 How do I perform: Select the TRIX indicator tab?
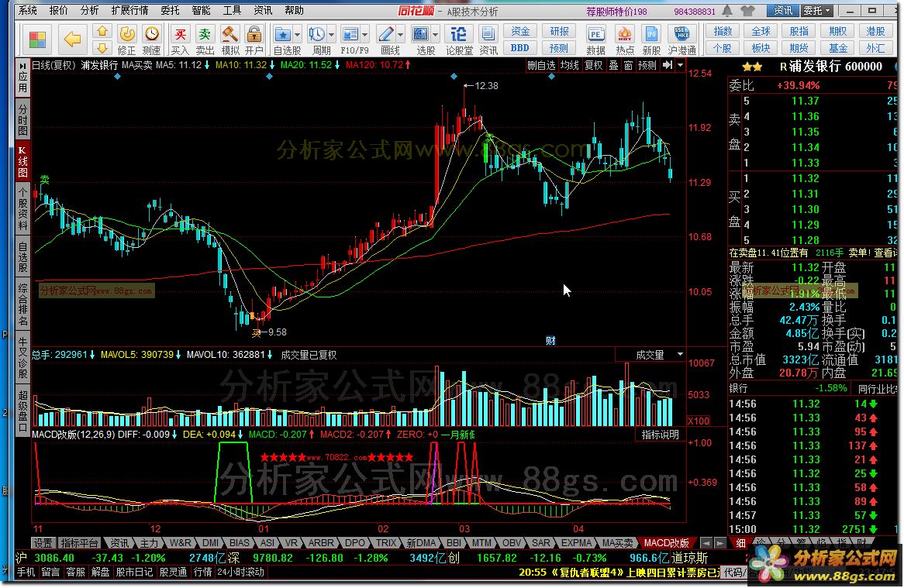[x=386, y=542]
